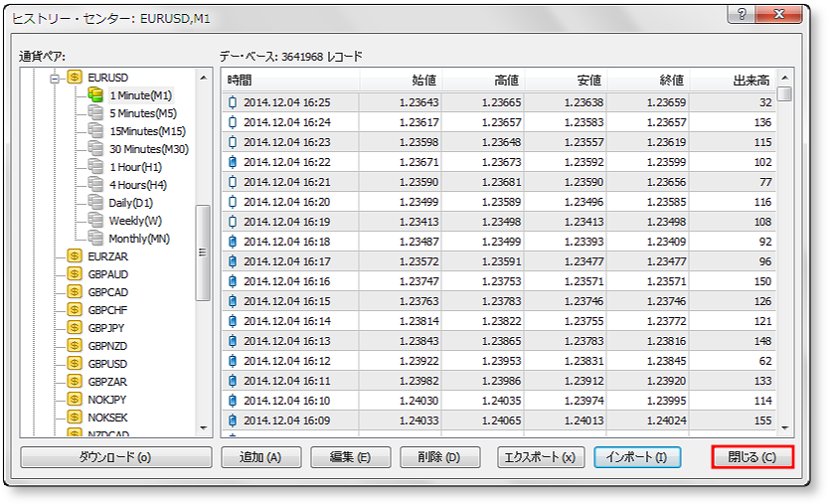
Task: Click the NOKSEK symbol icon
Action: coord(75,418)
